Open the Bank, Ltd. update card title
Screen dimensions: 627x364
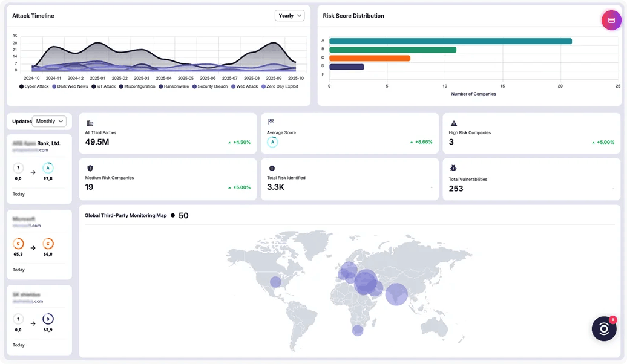pyautogui.click(x=36, y=143)
